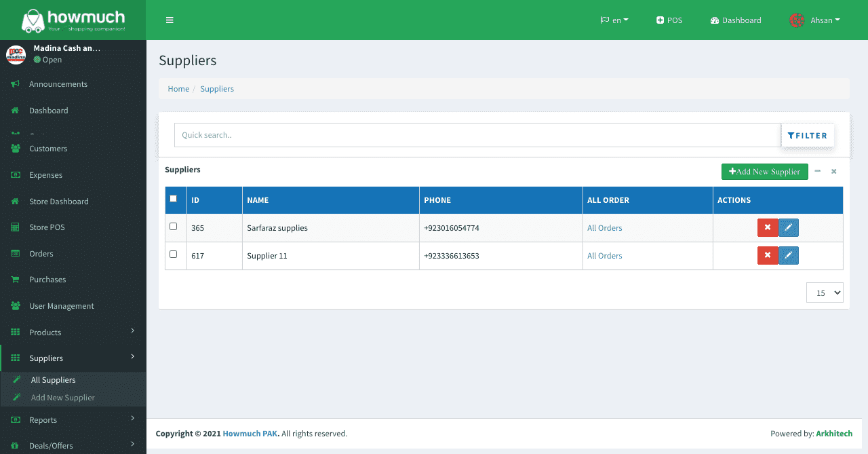Image resolution: width=868 pixels, height=454 pixels.
Task: Click the header Dashboard gauge icon
Action: [715, 20]
